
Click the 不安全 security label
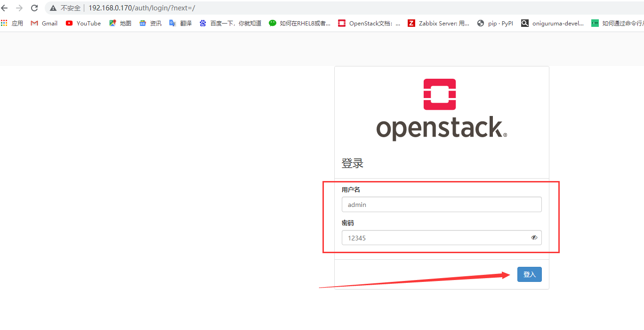[x=71, y=8]
